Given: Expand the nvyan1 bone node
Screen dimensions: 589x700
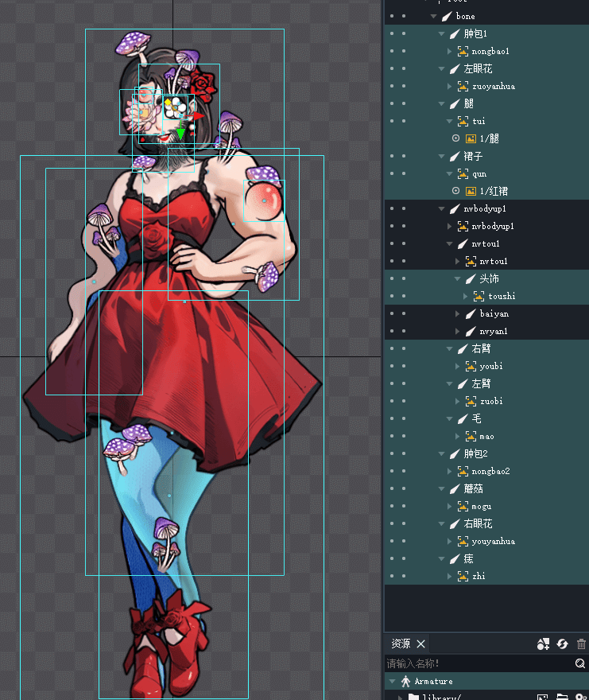Looking at the screenshot, I should (459, 332).
